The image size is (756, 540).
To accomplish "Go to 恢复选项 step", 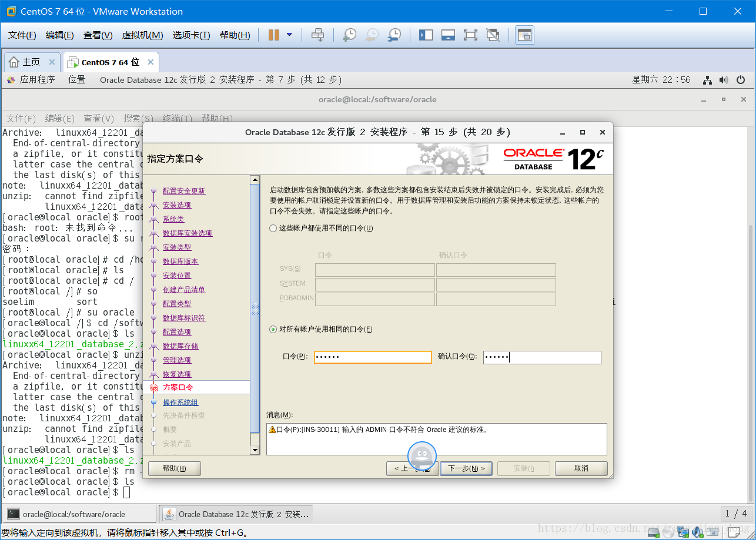I will [x=177, y=374].
